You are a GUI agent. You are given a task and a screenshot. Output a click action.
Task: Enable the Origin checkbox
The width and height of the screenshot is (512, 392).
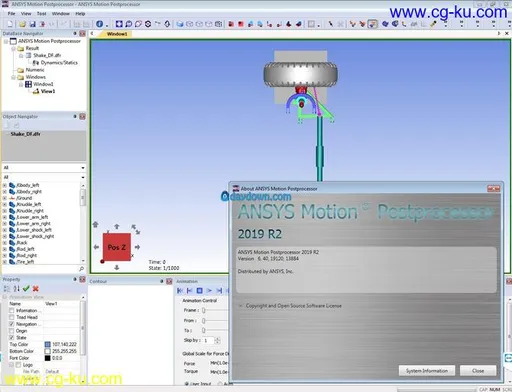coord(12,331)
